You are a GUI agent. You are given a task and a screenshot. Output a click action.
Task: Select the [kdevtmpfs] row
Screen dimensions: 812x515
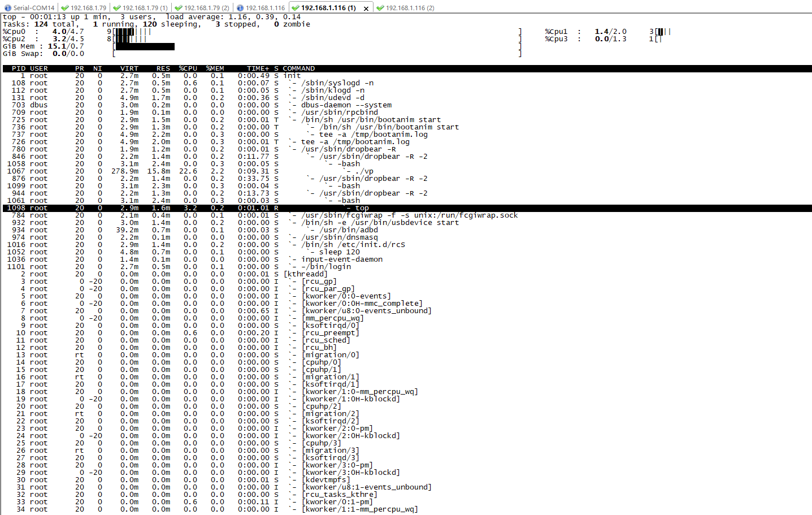pyautogui.click(x=407, y=480)
